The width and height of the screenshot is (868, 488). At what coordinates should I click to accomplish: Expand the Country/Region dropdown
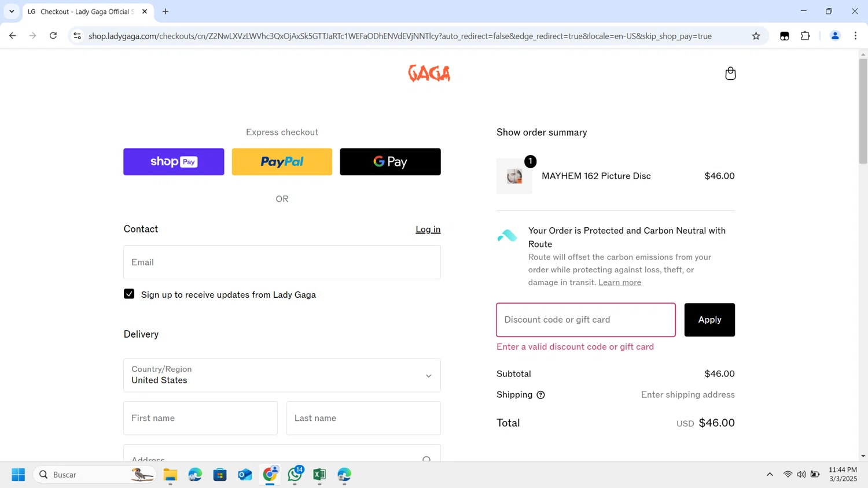pos(282,375)
